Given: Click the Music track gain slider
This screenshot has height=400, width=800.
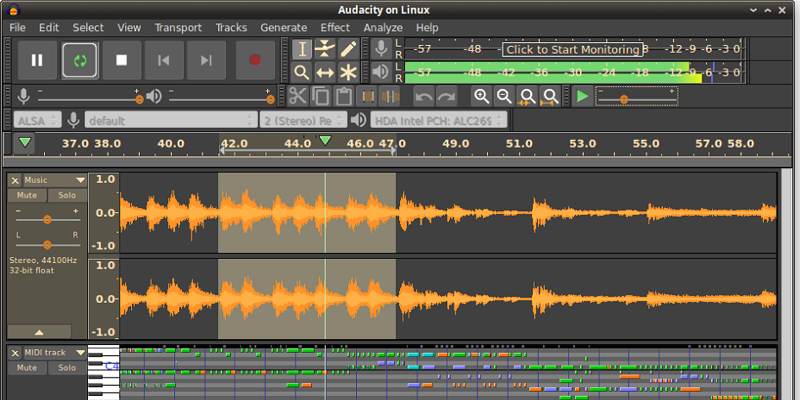Looking at the screenshot, I should 47,219.
